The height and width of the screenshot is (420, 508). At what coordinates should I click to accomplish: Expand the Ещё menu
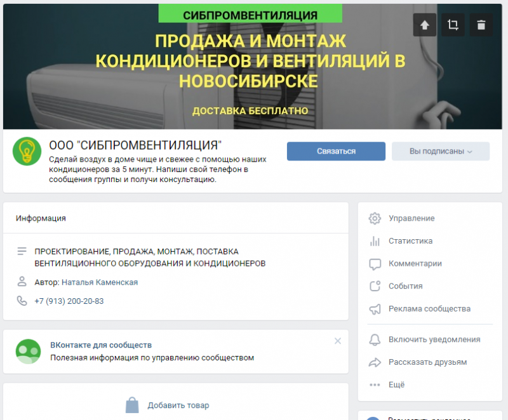coord(396,384)
